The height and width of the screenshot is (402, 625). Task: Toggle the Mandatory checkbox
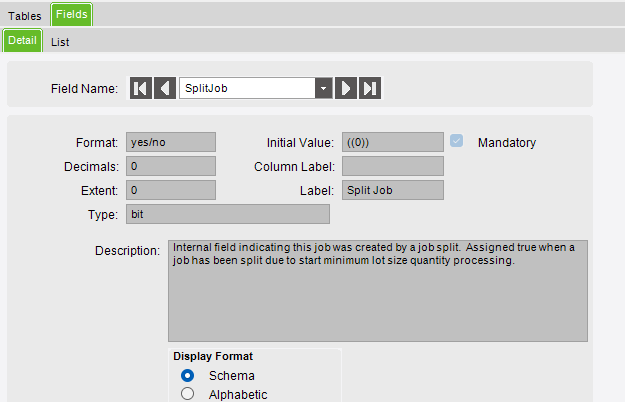(x=456, y=141)
